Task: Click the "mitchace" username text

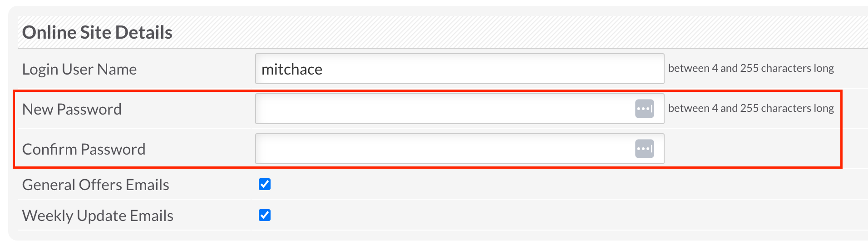Action: pos(292,70)
